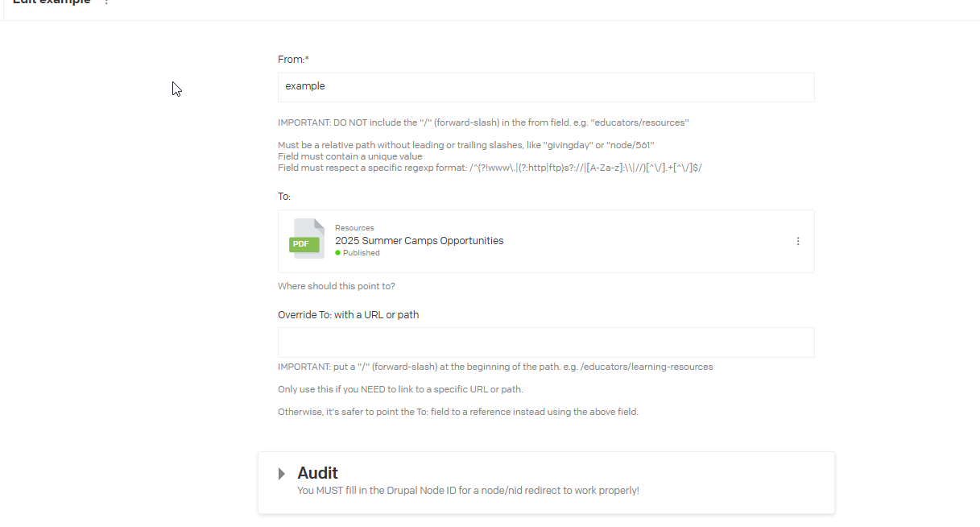
Task: Click the regexp format help text line
Action: (490, 168)
